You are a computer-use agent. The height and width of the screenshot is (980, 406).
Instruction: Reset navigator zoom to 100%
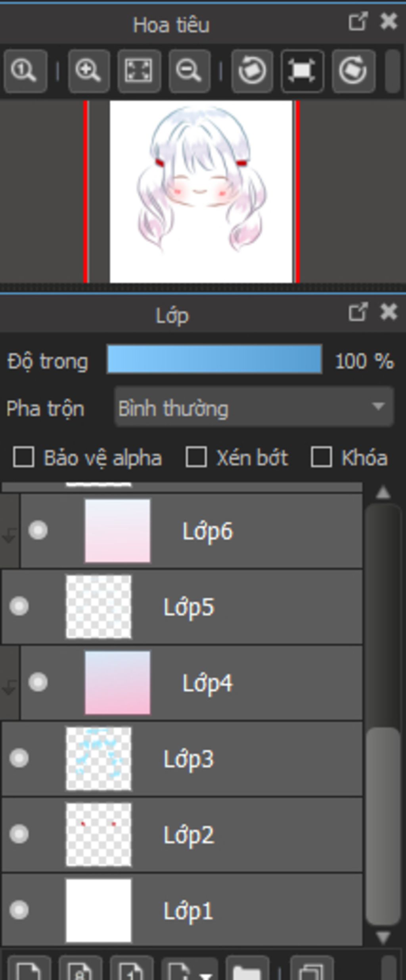click(x=25, y=71)
